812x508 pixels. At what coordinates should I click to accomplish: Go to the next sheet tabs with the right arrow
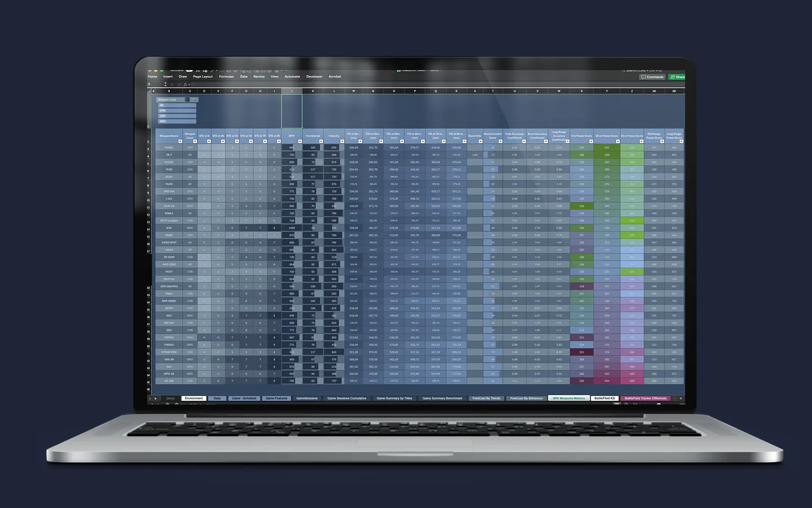[x=156, y=398]
